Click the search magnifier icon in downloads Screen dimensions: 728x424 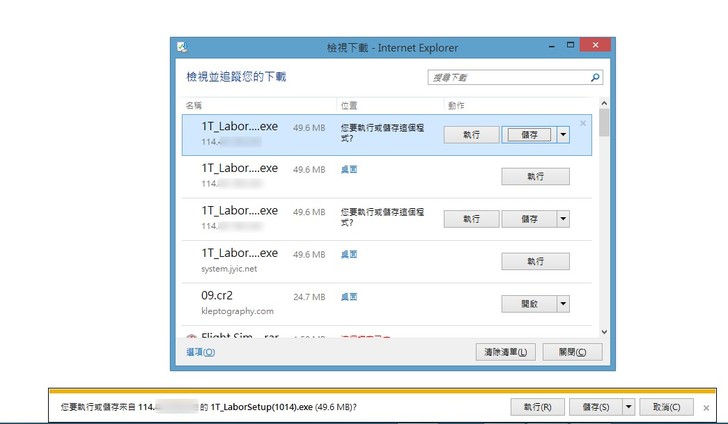[595, 78]
